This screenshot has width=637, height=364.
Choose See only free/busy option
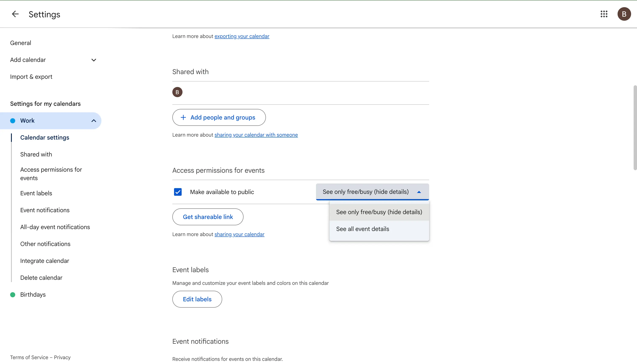click(x=379, y=212)
